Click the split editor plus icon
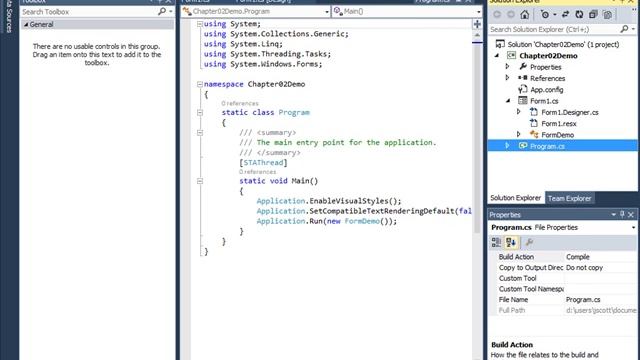This screenshot has height=360, width=640. tap(477, 24)
